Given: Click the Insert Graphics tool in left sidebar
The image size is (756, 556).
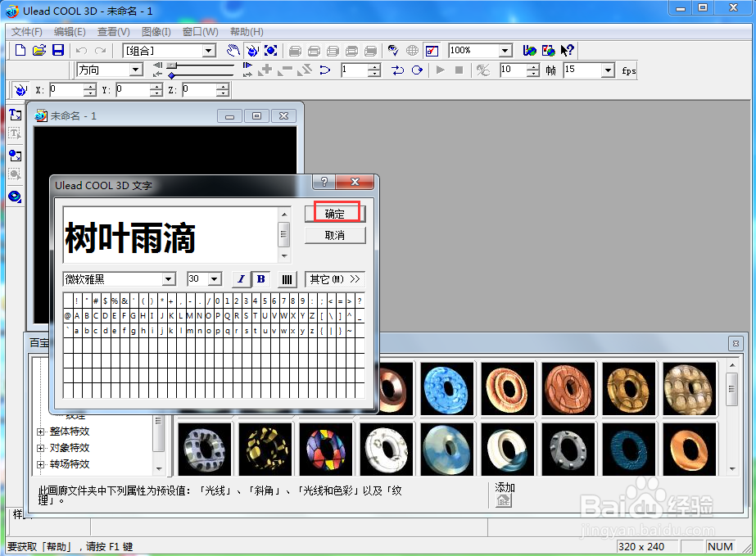Looking at the screenshot, I should (15, 156).
